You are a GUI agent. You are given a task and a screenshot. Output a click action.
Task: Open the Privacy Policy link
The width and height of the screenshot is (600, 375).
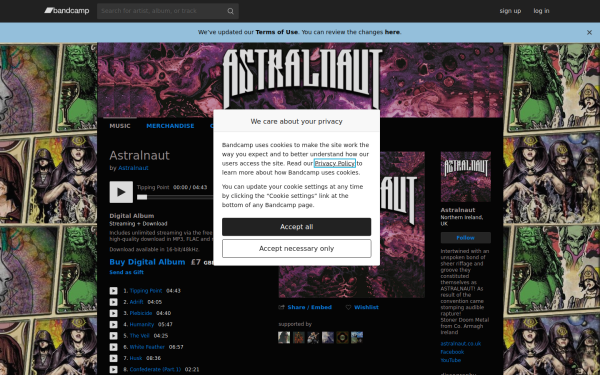point(334,163)
